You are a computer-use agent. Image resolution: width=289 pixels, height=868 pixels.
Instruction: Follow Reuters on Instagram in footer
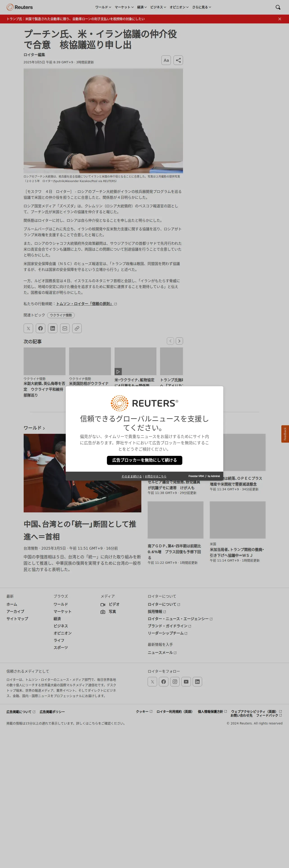[x=175, y=681]
